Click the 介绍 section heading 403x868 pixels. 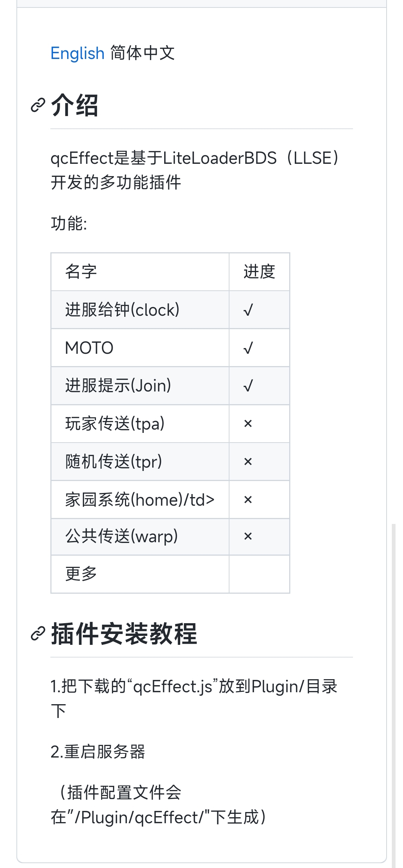(74, 105)
